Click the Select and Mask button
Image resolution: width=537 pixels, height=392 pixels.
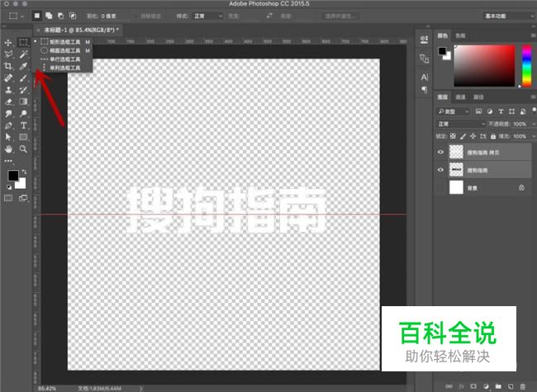pyautogui.click(x=340, y=16)
